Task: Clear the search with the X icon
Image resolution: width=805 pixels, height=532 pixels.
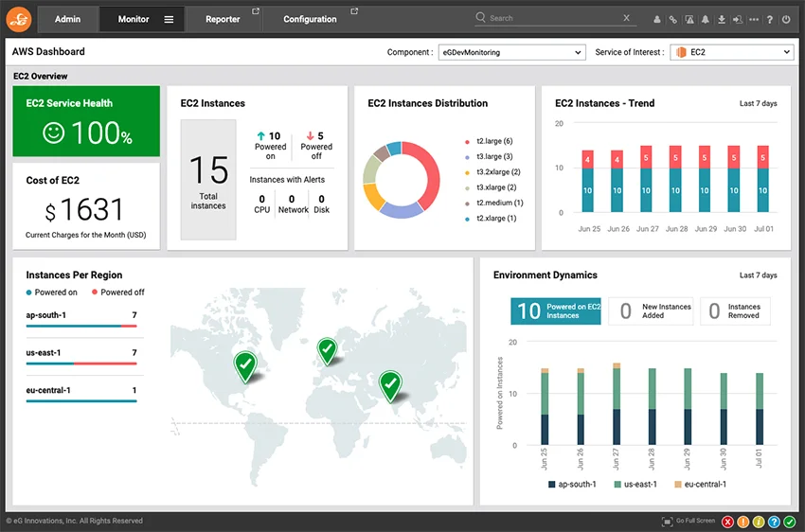Action: [x=626, y=18]
